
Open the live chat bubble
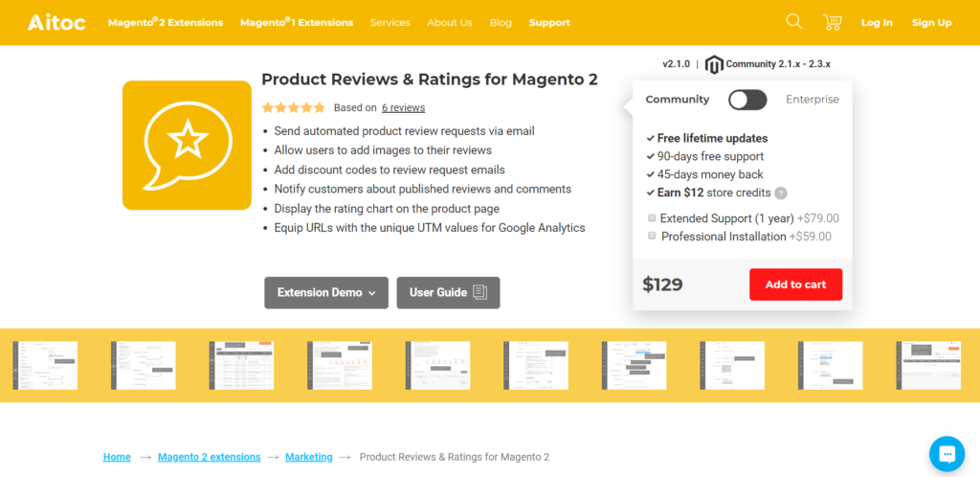point(947,453)
